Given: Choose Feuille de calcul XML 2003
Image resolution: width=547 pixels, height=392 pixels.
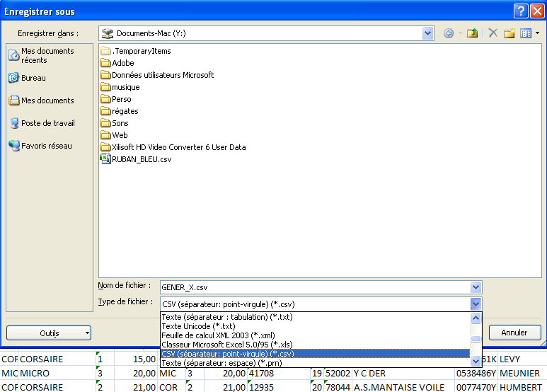Looking at the screenshot, I should coord(316,335).
